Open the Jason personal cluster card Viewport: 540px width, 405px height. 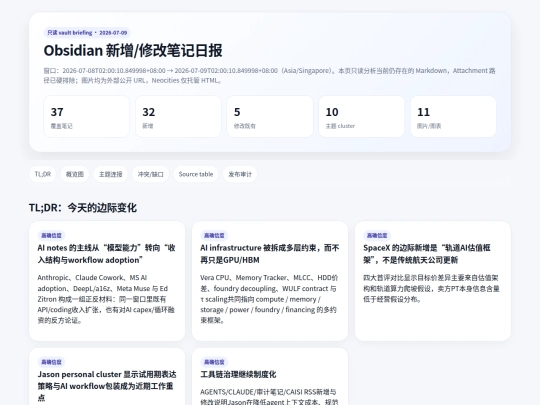click(107, 376)
